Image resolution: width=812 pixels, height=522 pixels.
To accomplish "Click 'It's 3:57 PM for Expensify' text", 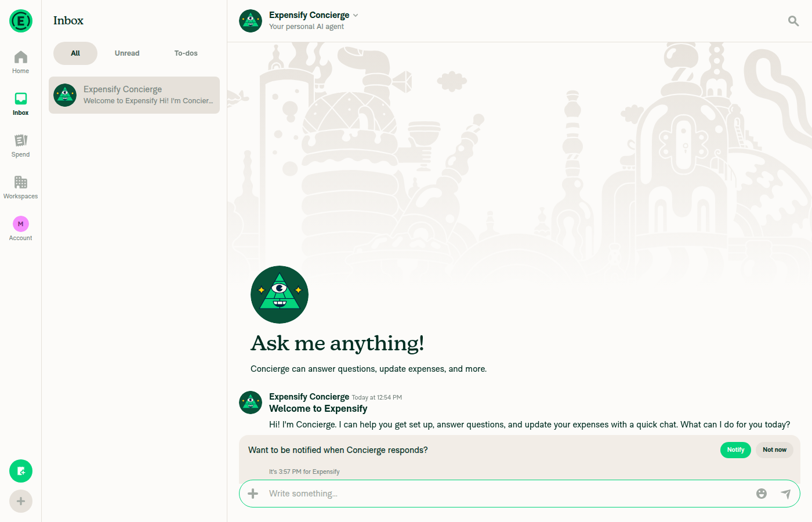I will (x=304, y=472).
